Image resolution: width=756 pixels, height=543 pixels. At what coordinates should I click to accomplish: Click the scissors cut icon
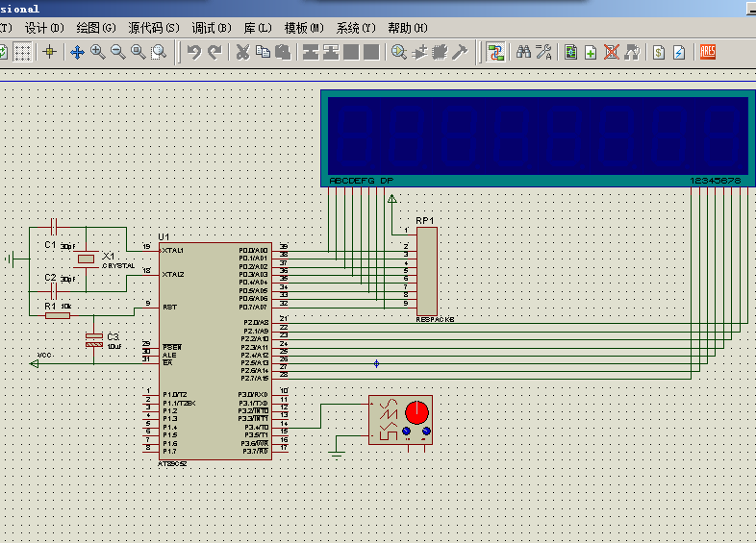click(x=242, y=52)
